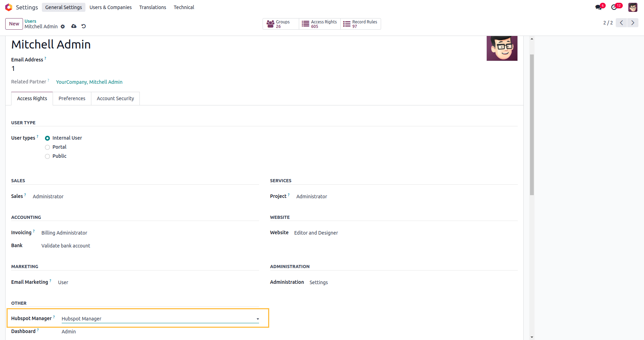Click the Mitchell Admin profile photo
The height and width of the screenshot is (340, 644).
tap(502, 48)
